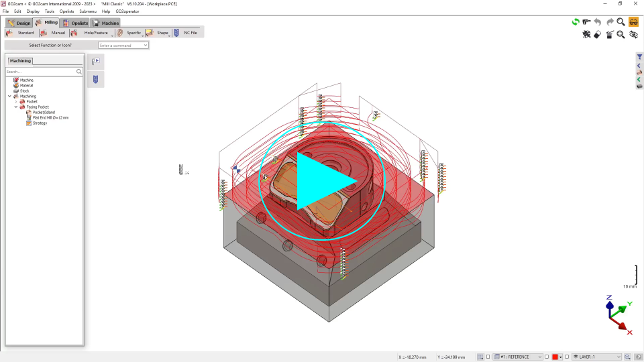Viewport: 644px width, 362px height.
Task: Open the LAYER :1 dropdown
Action: (619, 357)
